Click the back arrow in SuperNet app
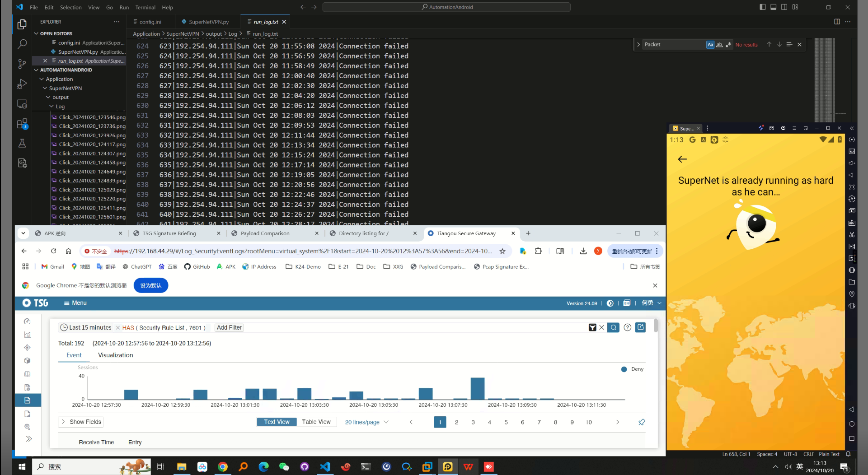Image resolution: width=868 pixels, height=475 pixels. click(682, 159)
